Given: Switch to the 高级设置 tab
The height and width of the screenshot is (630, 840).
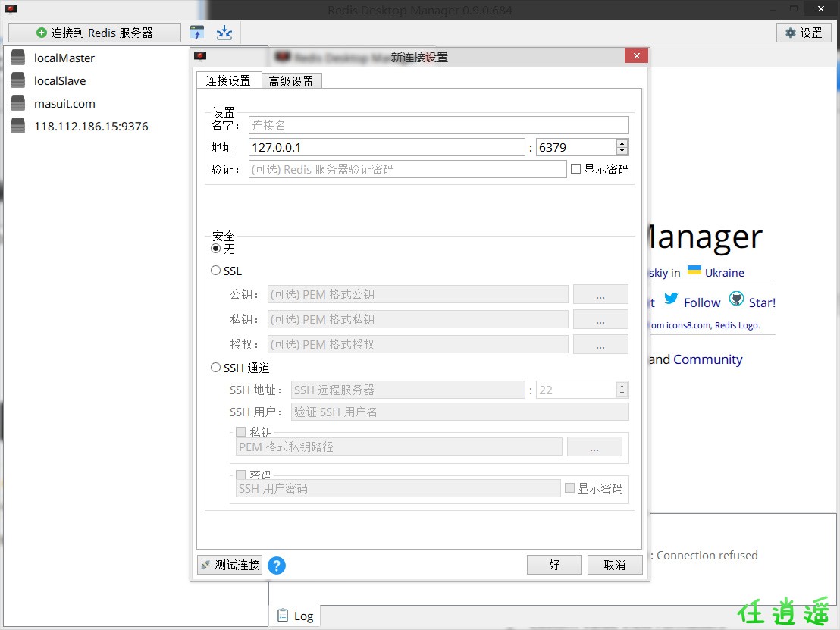Looking at the screenshot, I should [x=291, y=81].
